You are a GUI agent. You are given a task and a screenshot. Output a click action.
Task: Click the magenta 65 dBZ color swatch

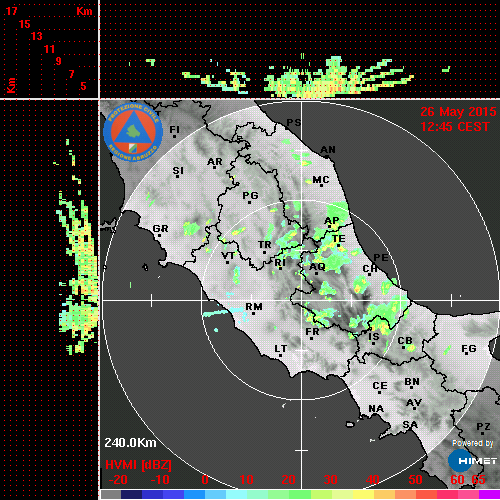489,494
